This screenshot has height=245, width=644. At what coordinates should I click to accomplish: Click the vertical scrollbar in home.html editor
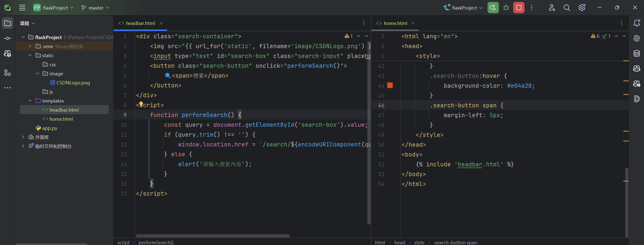pyautogui.click(x=627, y=203)
